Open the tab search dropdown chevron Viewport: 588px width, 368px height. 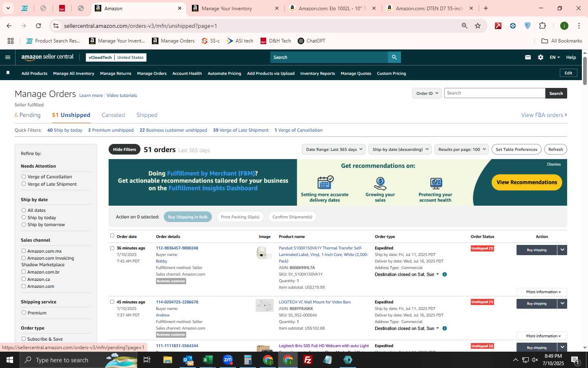[8, 8]
